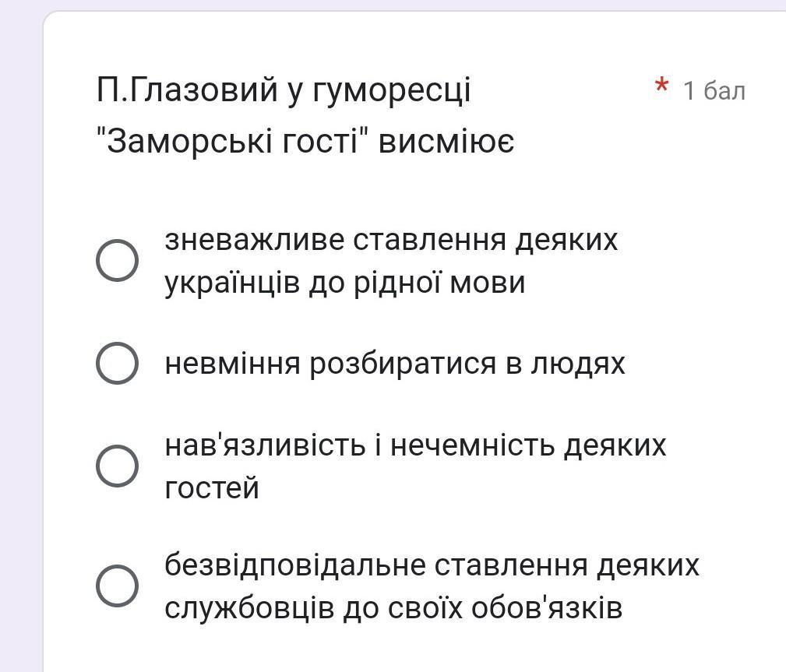Screen dimensions: 786x672
Task: Click the word "висміює" in the question
Action: 446,142
